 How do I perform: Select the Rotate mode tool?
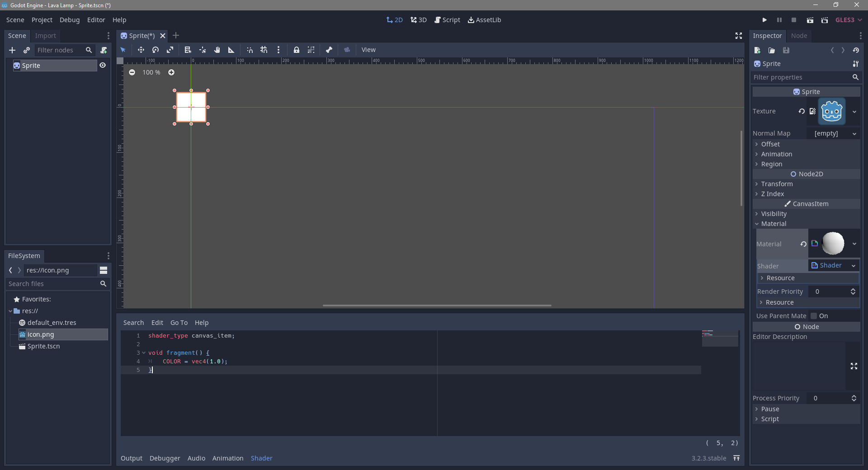coord(156,50)
